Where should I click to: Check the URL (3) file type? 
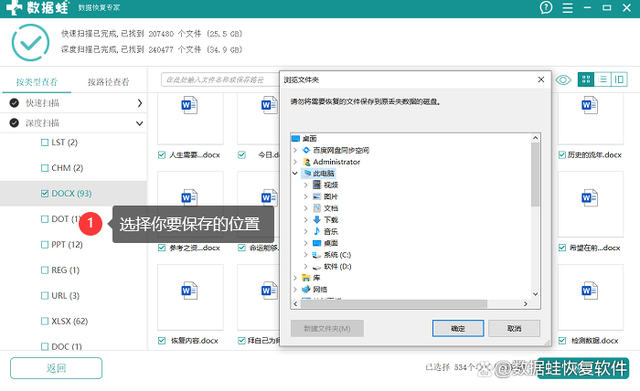click(x=45, y=295)
